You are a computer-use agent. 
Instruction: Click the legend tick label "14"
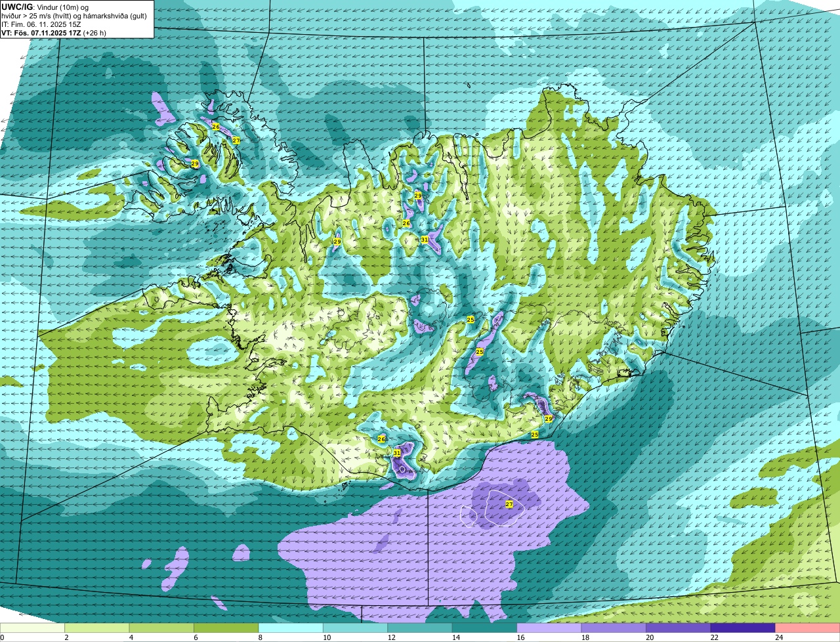coord(455,637)
